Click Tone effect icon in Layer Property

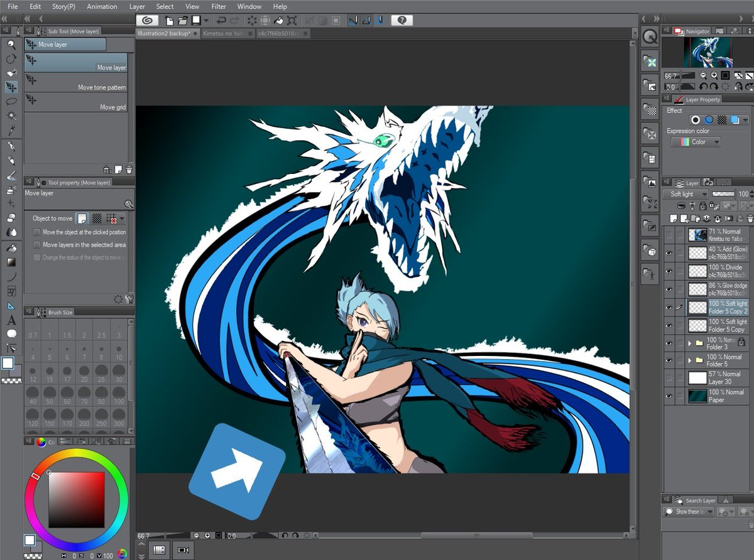722,119
